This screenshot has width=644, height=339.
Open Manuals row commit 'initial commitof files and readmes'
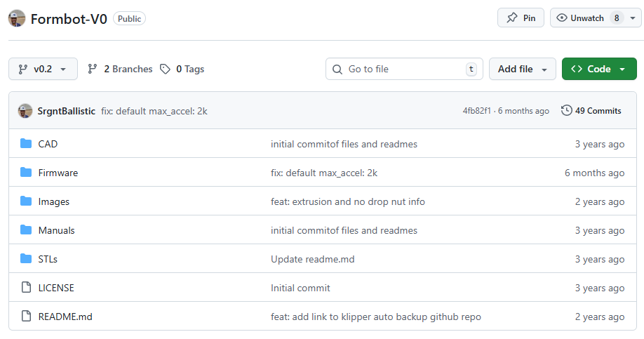coord(344,230)
